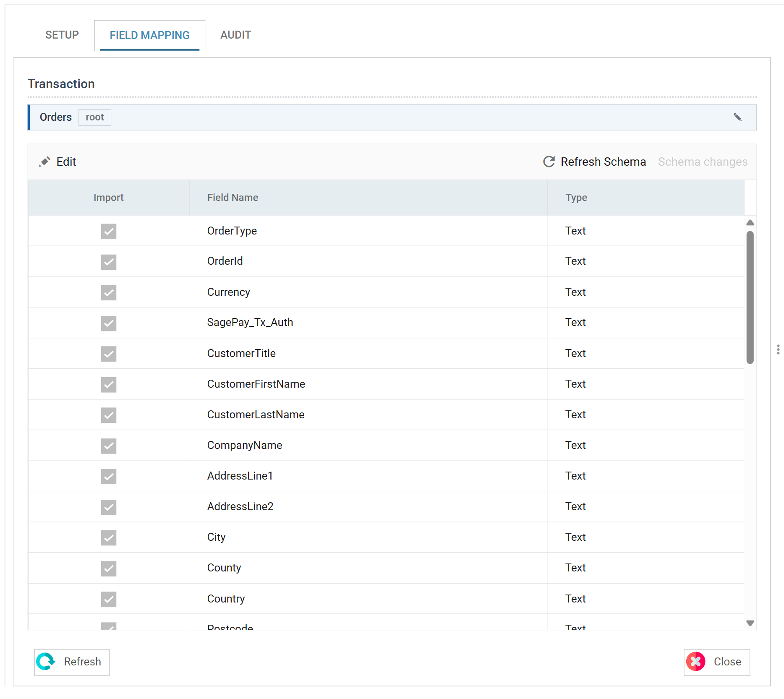Click the AddressLine2 field name cell

click(368, 506)
